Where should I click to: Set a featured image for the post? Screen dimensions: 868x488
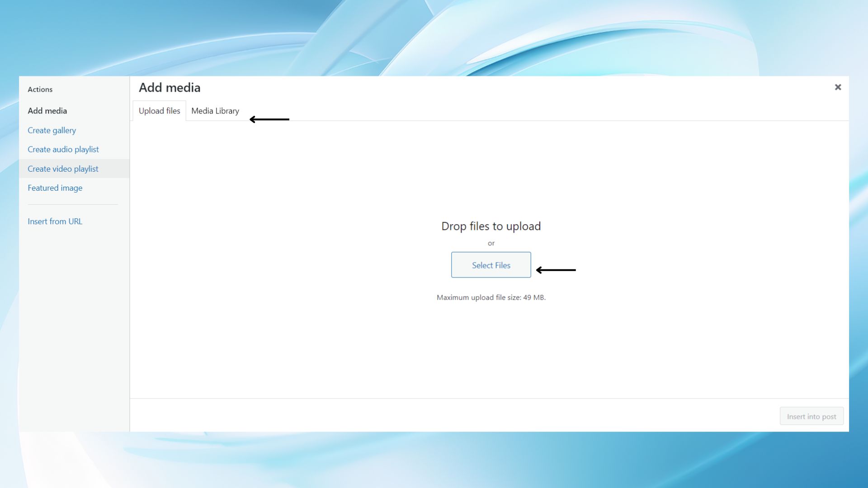[x=55, y=188]
